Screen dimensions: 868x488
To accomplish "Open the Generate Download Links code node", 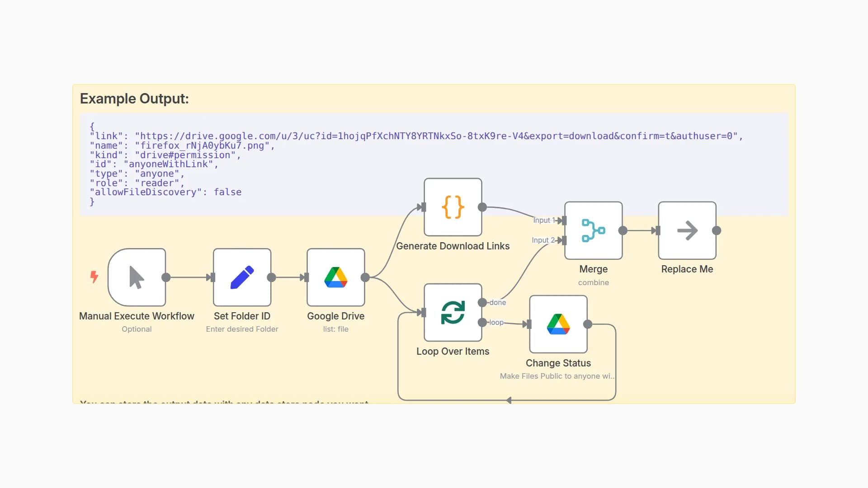I will click(453, 207).
